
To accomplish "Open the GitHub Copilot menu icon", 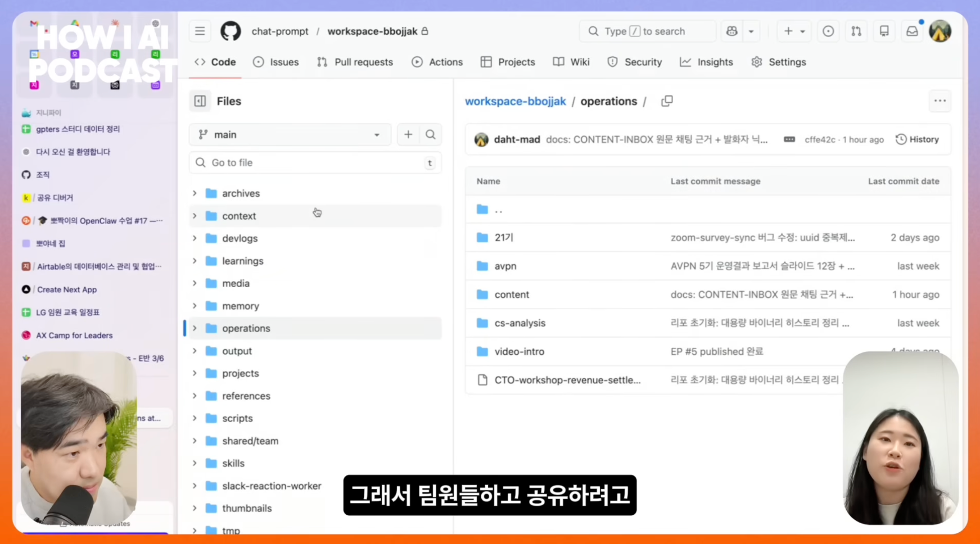I will [x=731, y=31].
